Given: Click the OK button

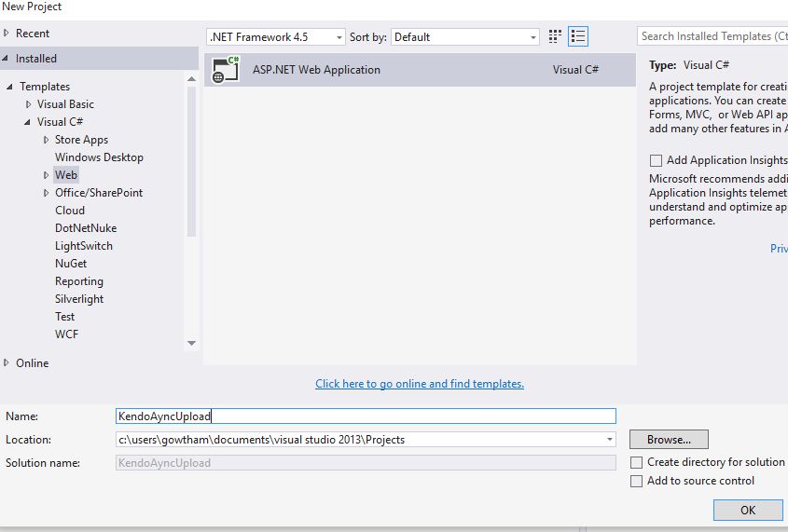Looking at the screenshot, I should (748, 511).
